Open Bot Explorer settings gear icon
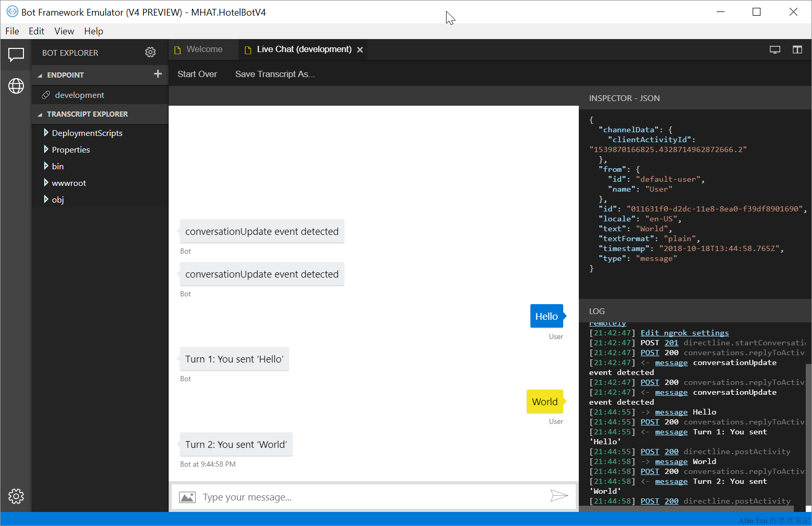The image size is (812, 526). tap(150, 52)
